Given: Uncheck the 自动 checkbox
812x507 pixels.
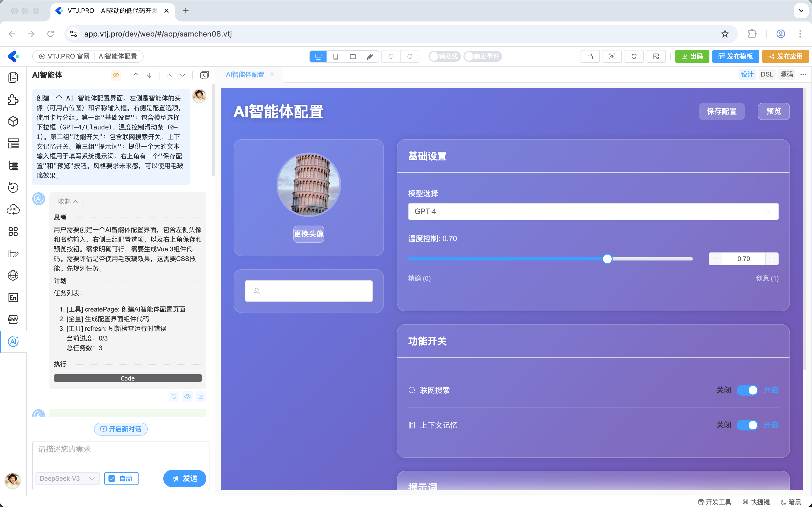Looking at the screenshot, I should [x=112, y=479].
